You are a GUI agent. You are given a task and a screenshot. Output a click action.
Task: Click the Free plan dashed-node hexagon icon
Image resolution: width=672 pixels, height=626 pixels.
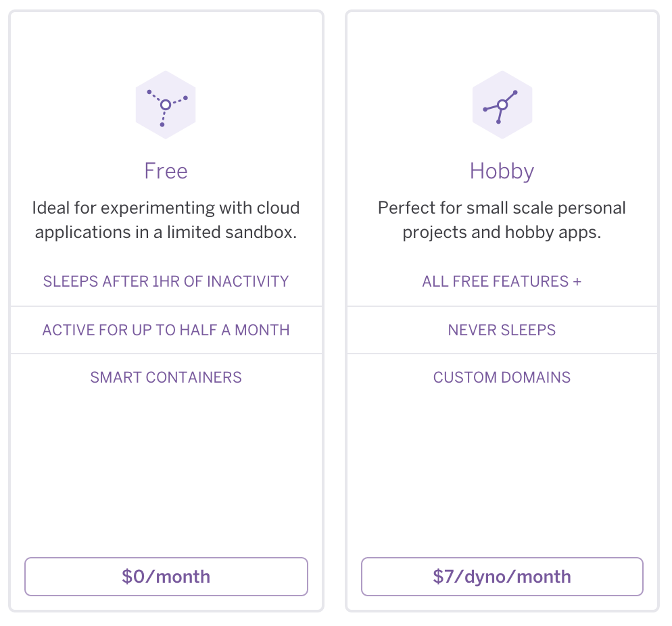[166, 105]
